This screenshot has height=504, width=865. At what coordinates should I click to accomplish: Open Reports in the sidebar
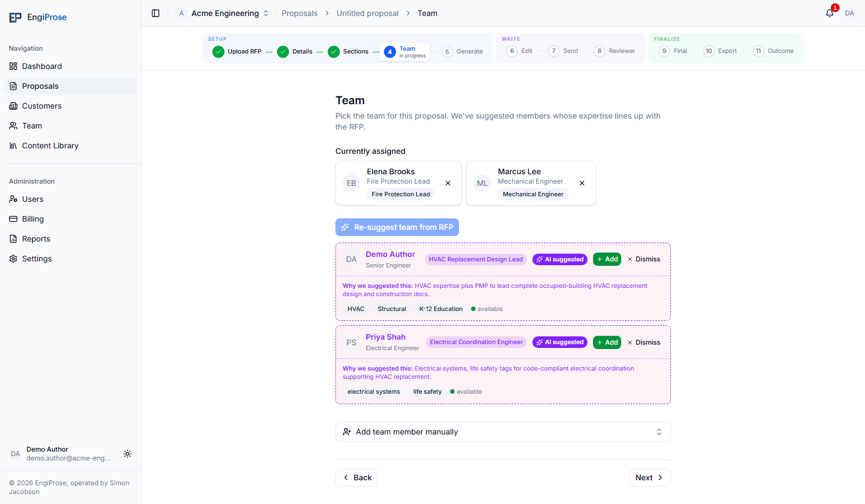[x=70, y=239]
